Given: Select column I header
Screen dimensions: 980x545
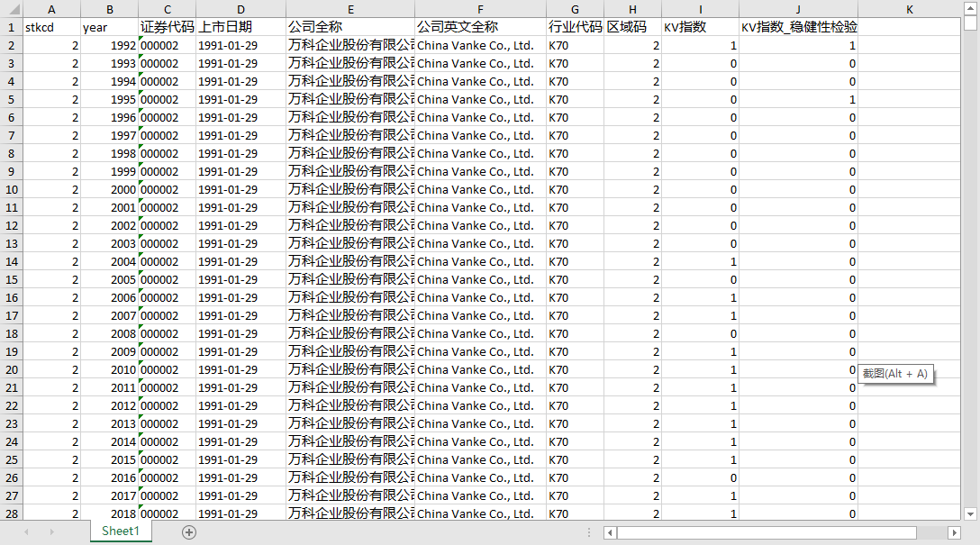Looking at the screenshot, I should [x=700, y=9].
